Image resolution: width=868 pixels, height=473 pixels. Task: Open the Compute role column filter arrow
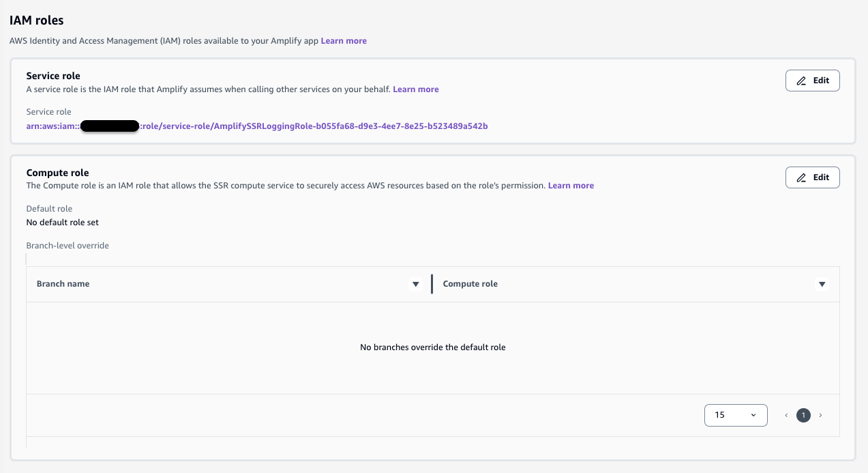point(822,284)
